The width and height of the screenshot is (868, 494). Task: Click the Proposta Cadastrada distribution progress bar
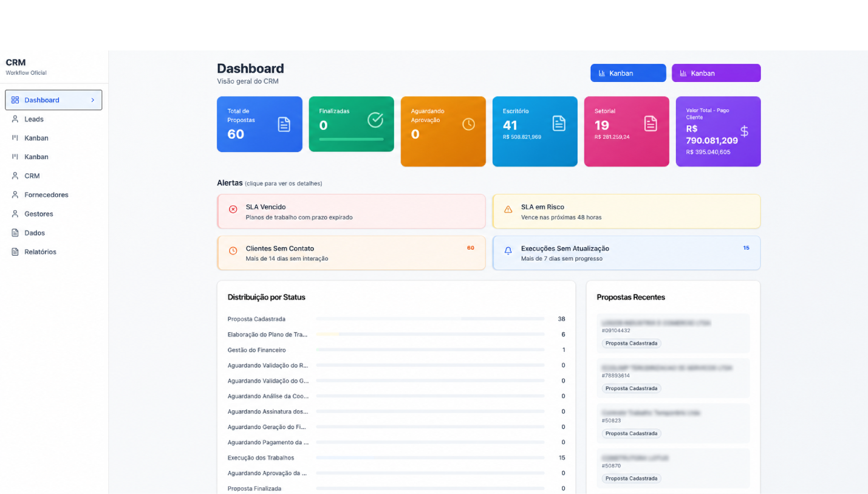pos(430,319)
